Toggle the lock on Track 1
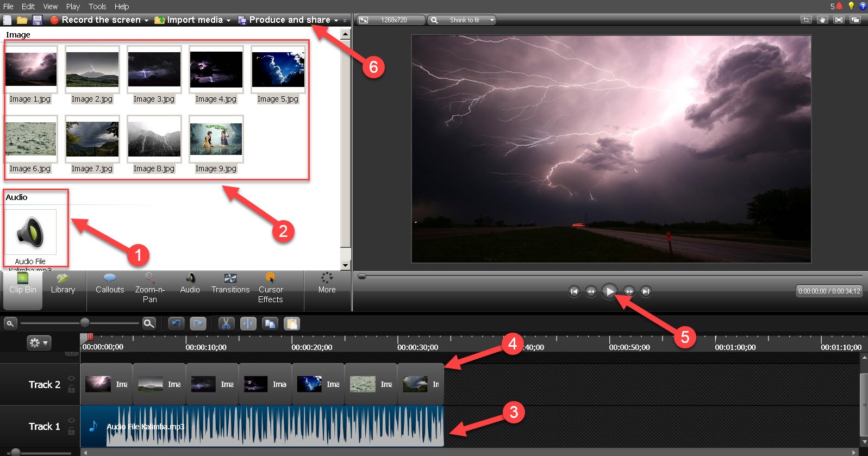 click(x=71, y=431)
